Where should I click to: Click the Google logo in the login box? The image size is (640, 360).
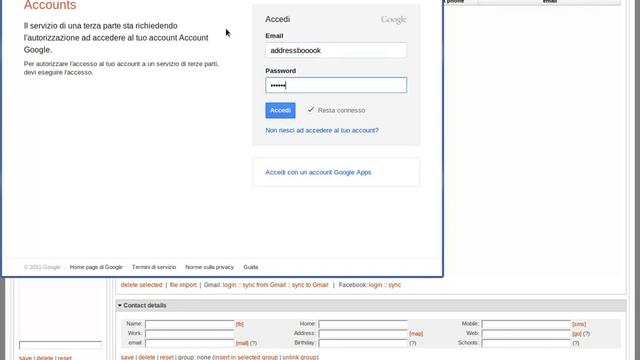click(x=393, y=20)
